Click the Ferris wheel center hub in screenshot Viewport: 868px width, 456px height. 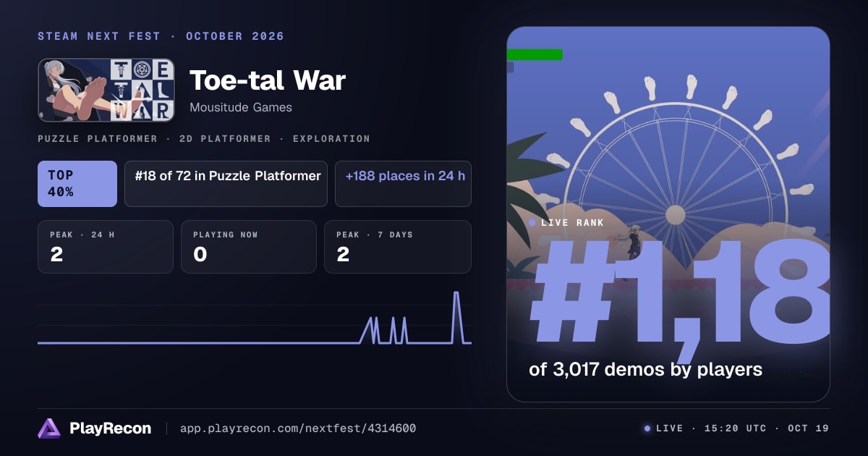tap(675, 215)
